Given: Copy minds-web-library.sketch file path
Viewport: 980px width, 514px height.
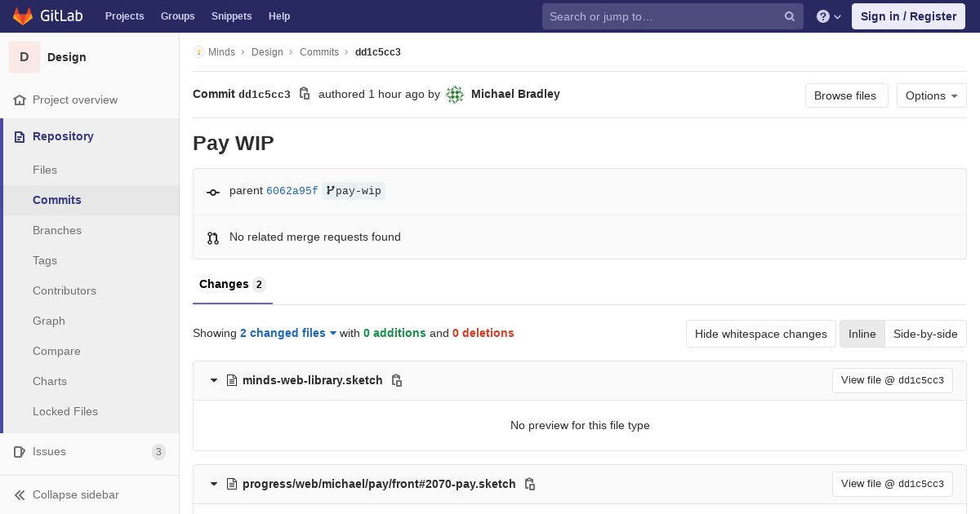Looking at the screenshot, I should [x=397, y=380].
